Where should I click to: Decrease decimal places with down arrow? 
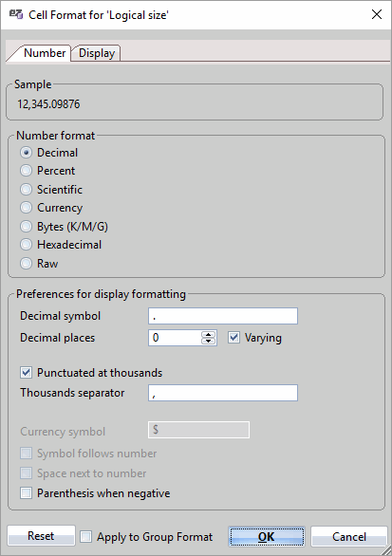(208, 342)
